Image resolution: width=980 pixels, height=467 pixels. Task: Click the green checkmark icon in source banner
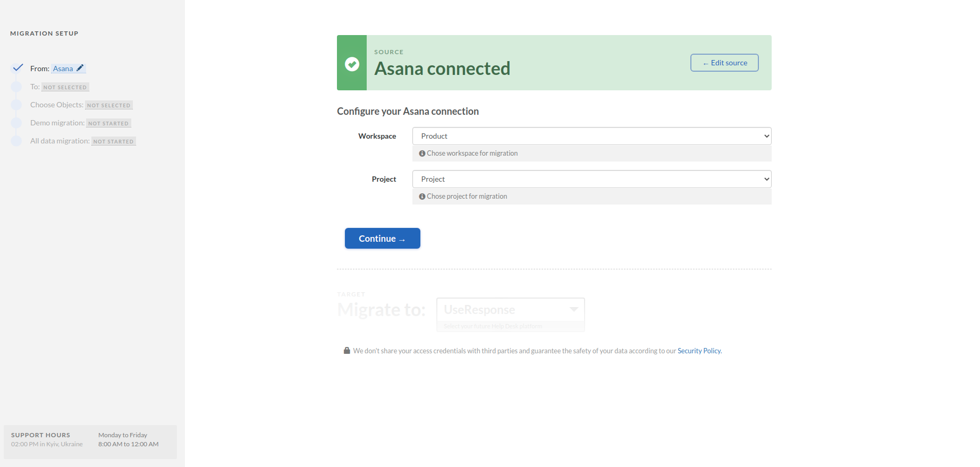[352, 64]
